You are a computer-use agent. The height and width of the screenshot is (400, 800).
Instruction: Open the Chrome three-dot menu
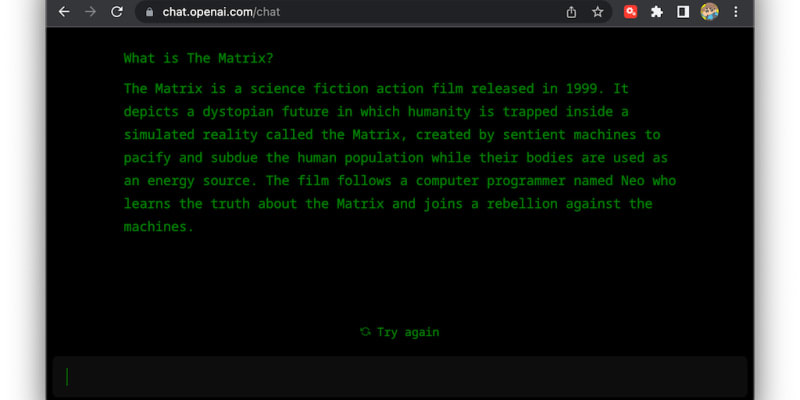coord(736,12)
